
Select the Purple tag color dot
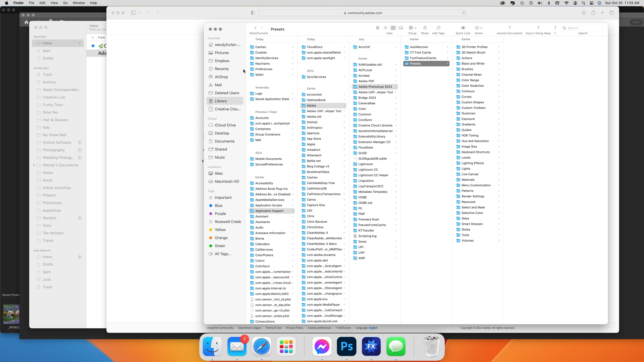click(211, 214)
